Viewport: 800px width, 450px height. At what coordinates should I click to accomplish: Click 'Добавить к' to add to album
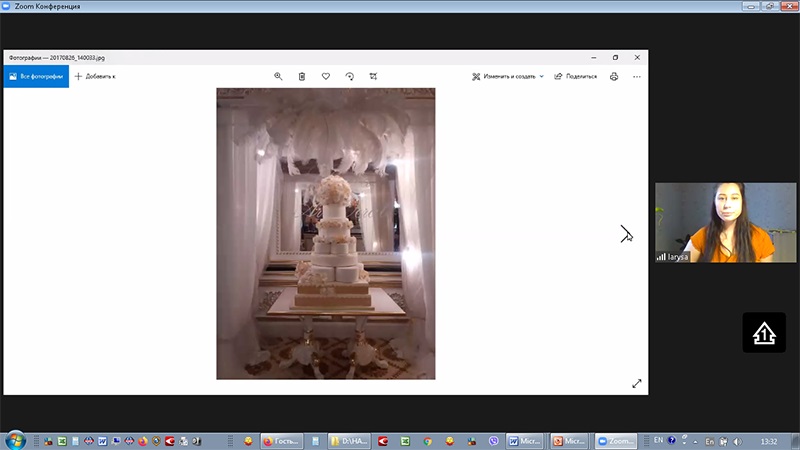click(x=95, y=76)
